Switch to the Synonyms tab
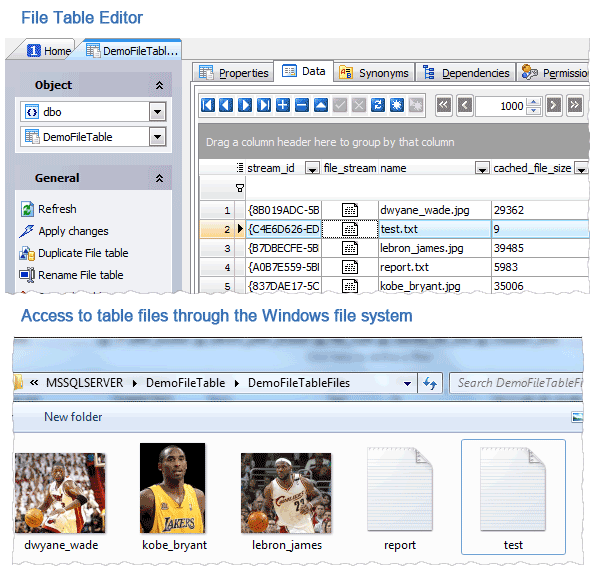The width and height of the screenshot is (600, 570). [x=374, y=73]
